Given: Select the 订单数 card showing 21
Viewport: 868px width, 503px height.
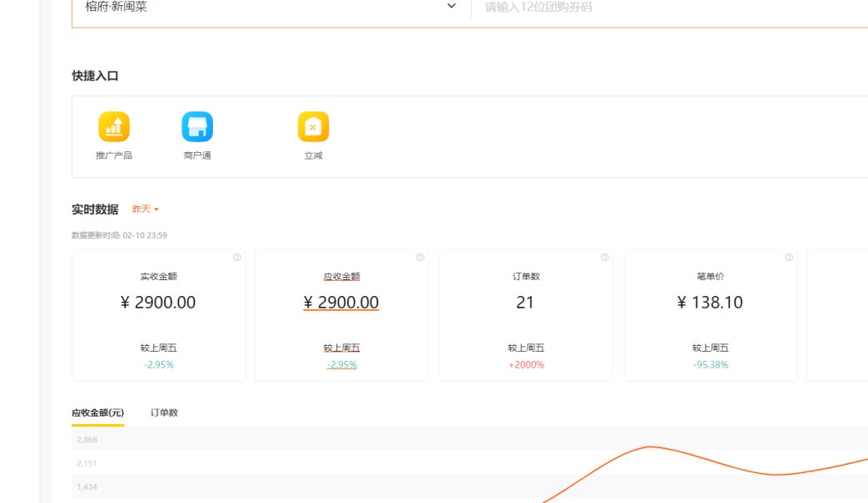Looking at the screenshot, I should tap(525, 316).
